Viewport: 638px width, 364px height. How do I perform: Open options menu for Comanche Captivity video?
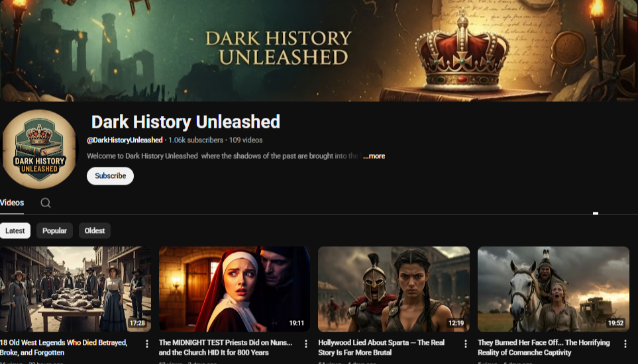[x=625, y=344]
